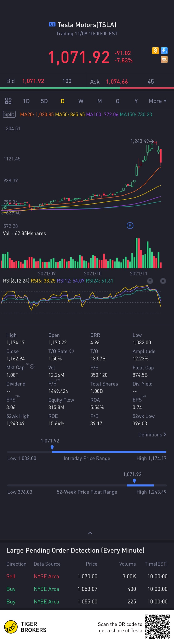
Task: Tap the -7.83% change value
Action: coord(123,61)
